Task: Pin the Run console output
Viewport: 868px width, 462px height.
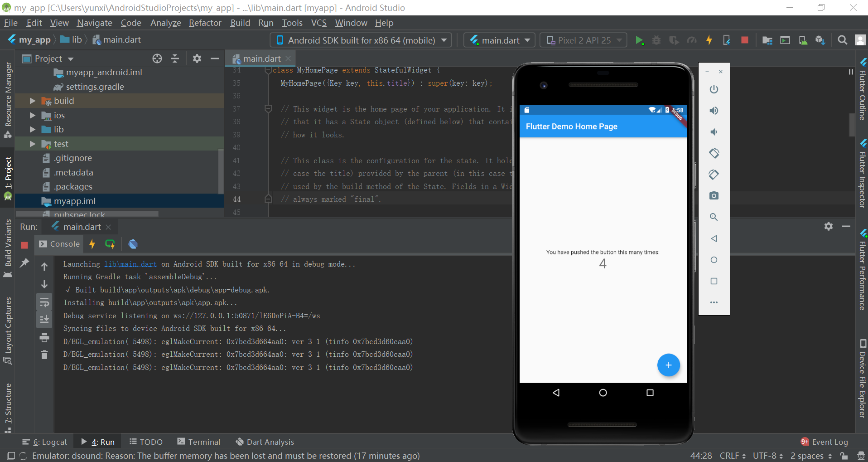Action: [25, 263]
